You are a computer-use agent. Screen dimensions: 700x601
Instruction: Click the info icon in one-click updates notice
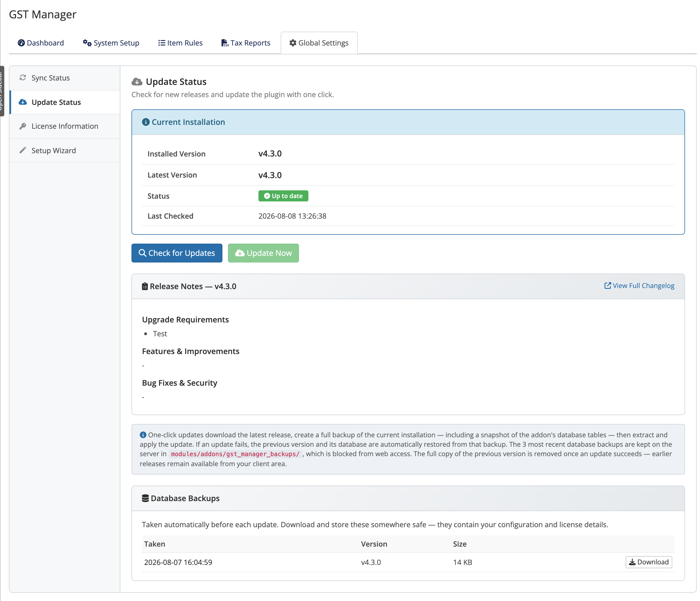pos(143,435)
